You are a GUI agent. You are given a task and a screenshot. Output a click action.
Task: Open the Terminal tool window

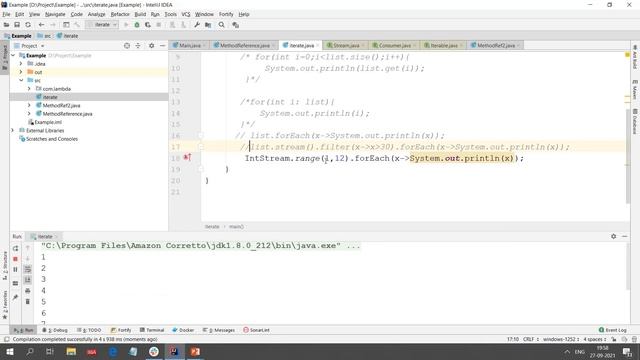tap(152, 330)
